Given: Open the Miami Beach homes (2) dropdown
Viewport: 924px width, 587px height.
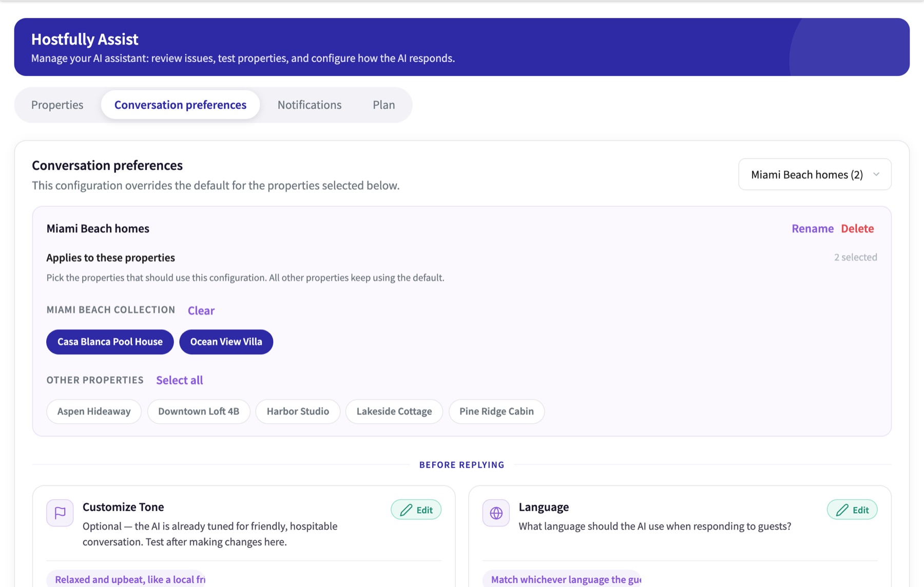Looking at the screenshot, I should pos(815,174).
